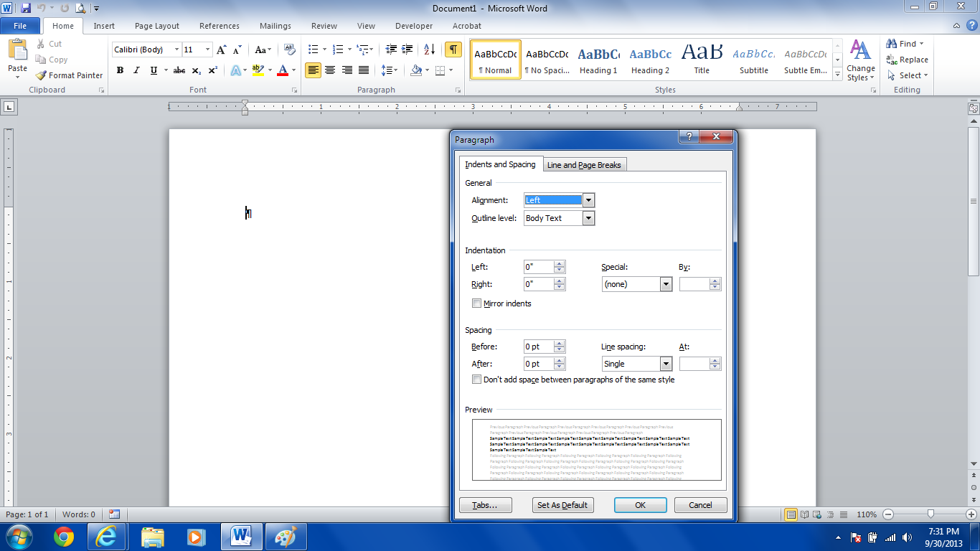980x551 pixels.
Task: Open Google Chrome from taskbar
Action: pos(63,537)
